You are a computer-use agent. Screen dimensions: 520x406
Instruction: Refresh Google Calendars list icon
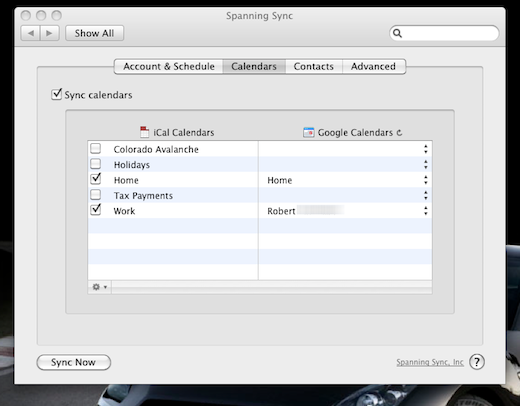(x=399, y=133)
